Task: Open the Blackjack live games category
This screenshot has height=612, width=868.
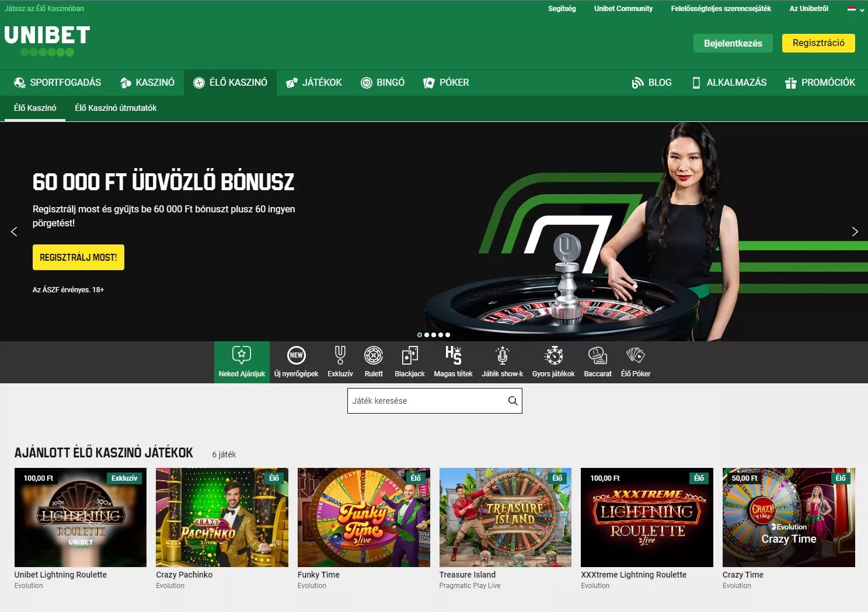Action: click(x=409, y=356)
